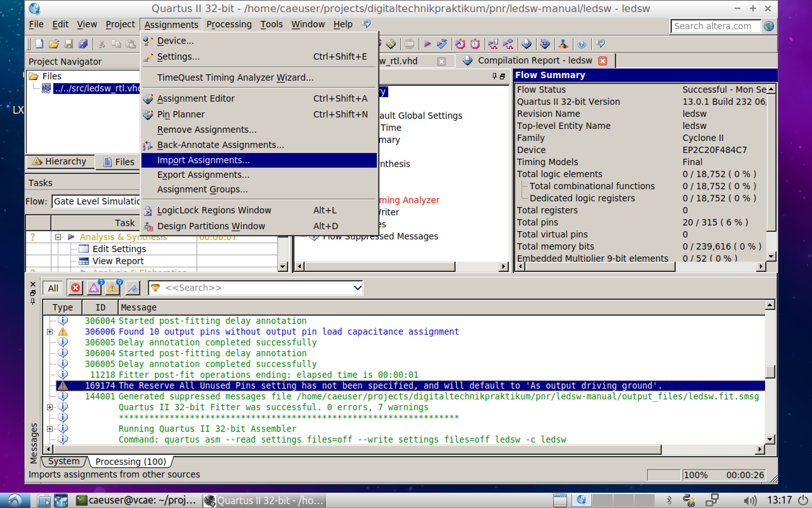Open Assignment Editor menu entry
The height and width of the screenshot is (508, 812).
pyautogui.click(x=259, y=98)
